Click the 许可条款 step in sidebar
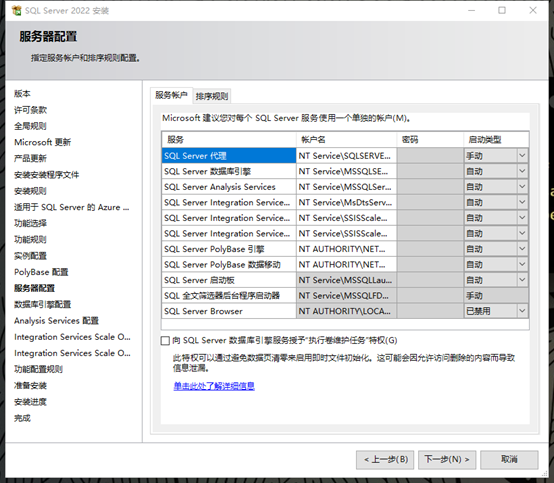 tap(30, 110)
